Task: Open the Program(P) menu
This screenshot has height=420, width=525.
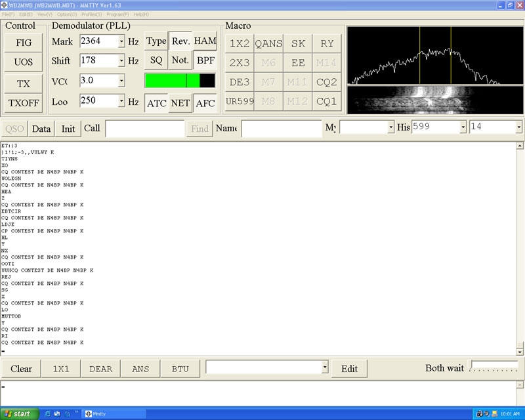Action: click(117, 14)
